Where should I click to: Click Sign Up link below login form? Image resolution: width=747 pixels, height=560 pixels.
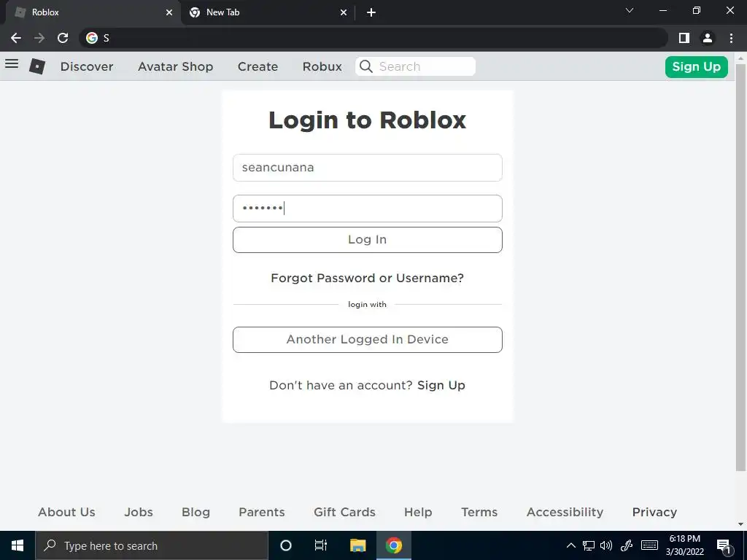point(441,385)
